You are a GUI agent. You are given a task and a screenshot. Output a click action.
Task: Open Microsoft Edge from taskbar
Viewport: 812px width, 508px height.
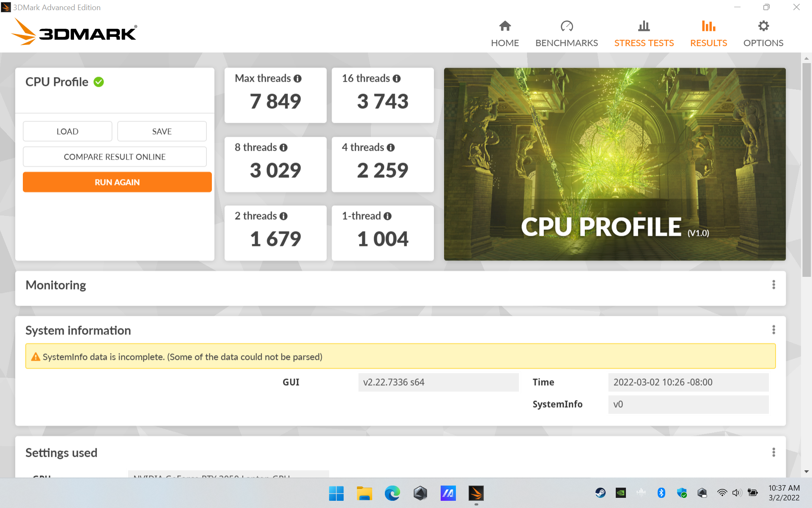coord(392,493)
